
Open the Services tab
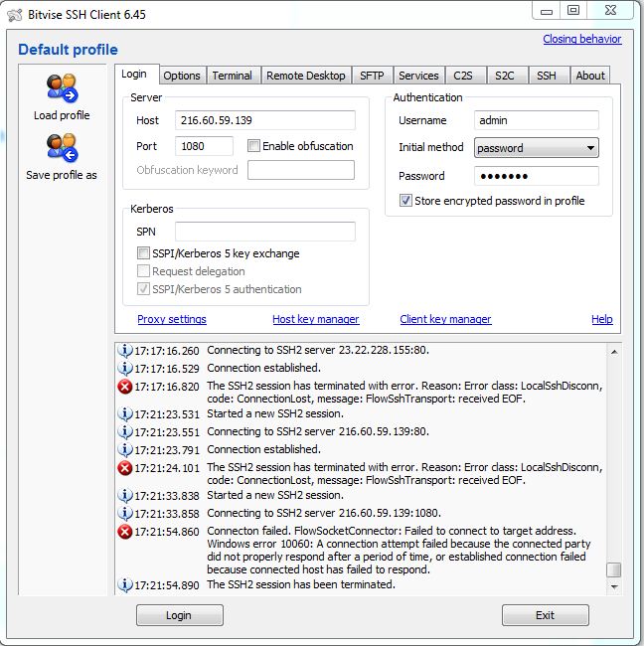[x=418, y=76]
